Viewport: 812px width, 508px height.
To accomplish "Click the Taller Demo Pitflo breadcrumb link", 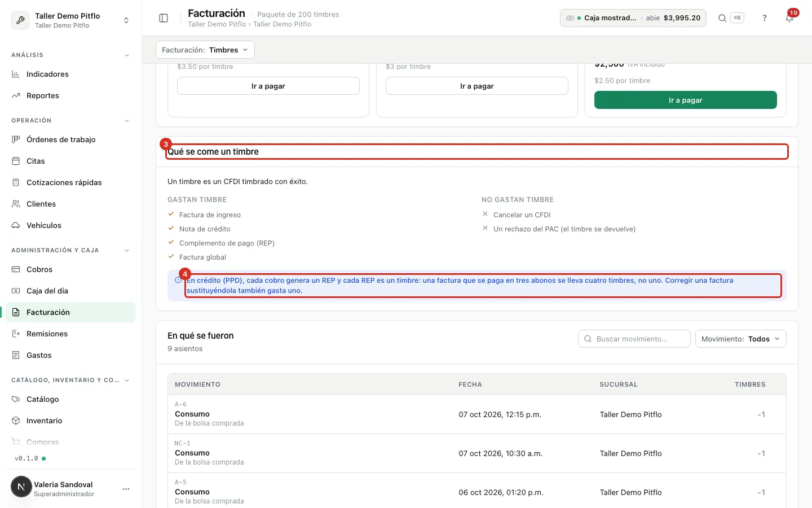I will coord(217,24).
